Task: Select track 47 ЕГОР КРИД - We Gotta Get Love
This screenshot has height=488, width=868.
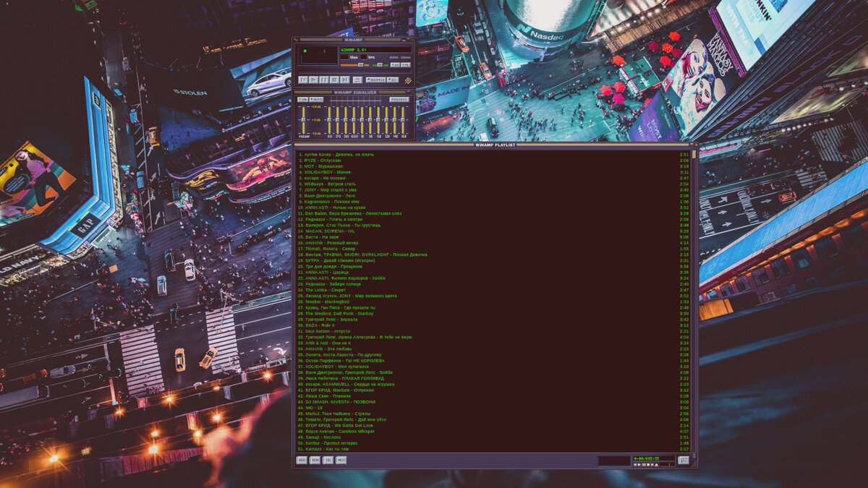Action: tap(493, 425)
